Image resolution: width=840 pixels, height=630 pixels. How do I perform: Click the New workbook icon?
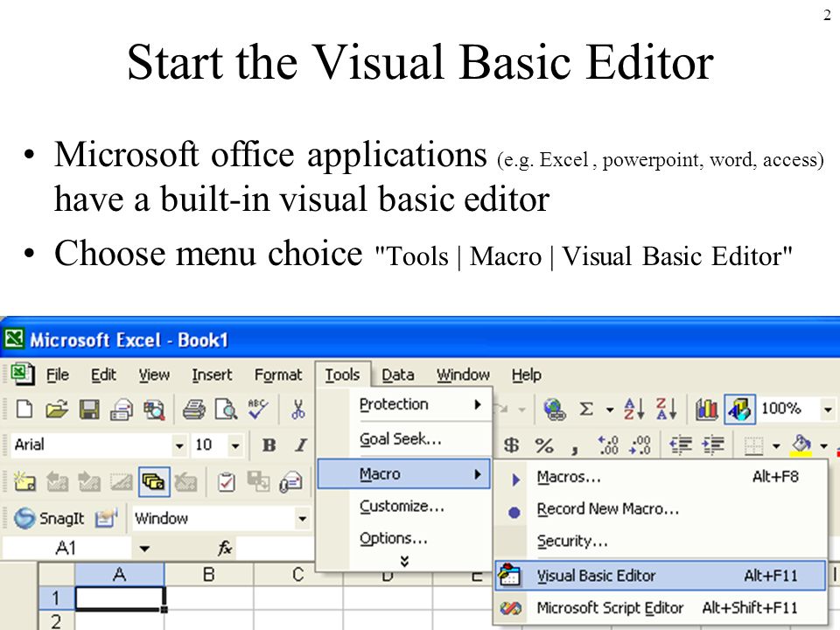tap(24, 409)
